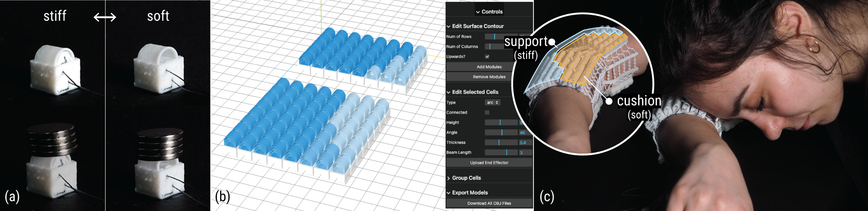Collapse the Export Models section
The image size is (868, 211).
pos(469,193)
